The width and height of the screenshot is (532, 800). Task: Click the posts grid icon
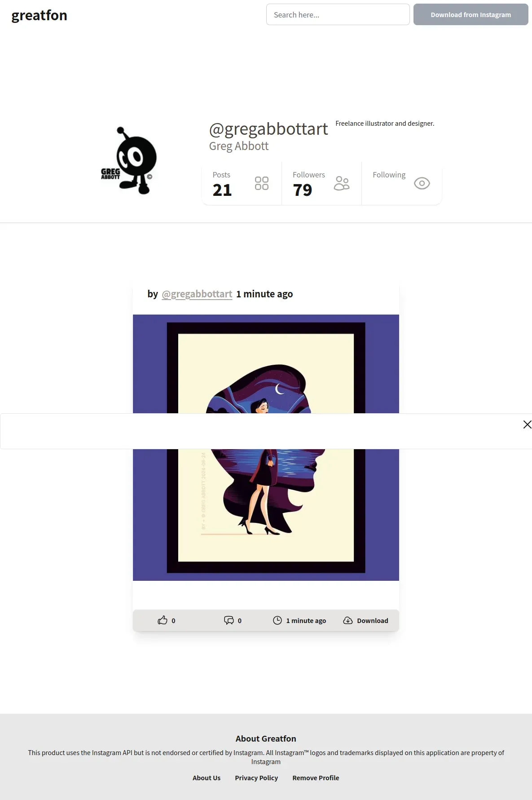point(262,183)
